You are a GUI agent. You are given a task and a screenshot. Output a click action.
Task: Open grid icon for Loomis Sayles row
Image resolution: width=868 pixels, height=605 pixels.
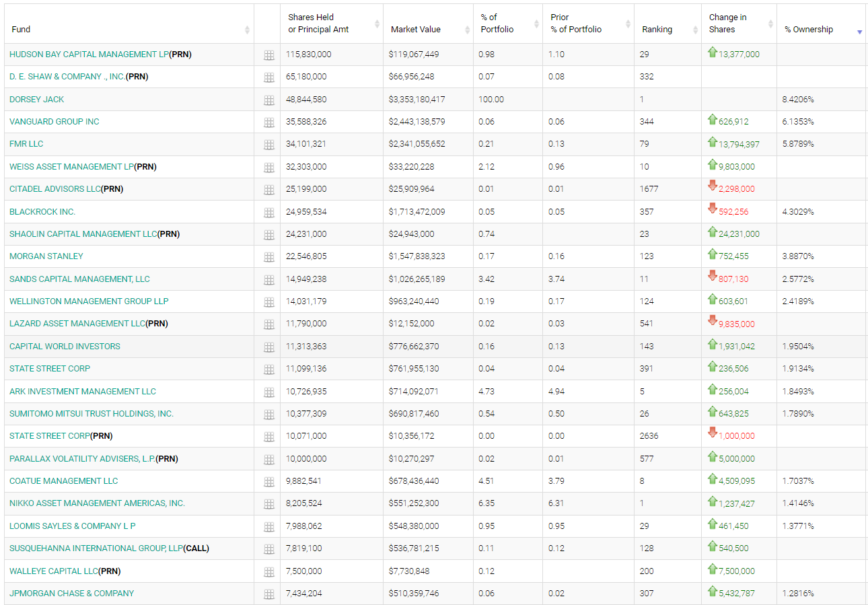click(x=269, y=527)
